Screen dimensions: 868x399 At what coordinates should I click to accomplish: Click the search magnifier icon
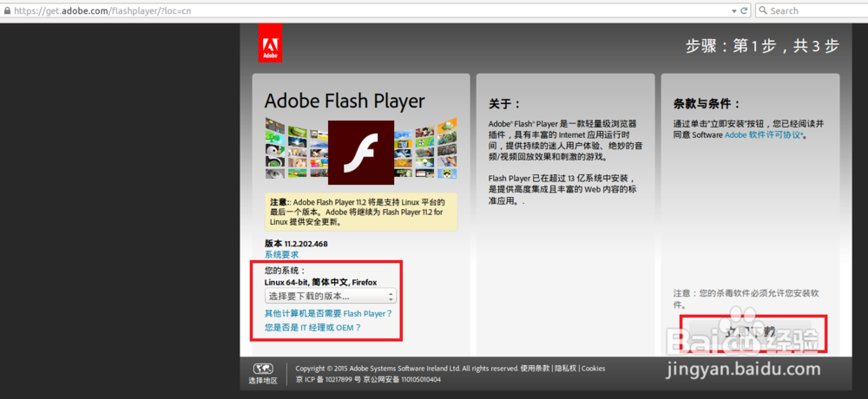click(x=763, y=10)
